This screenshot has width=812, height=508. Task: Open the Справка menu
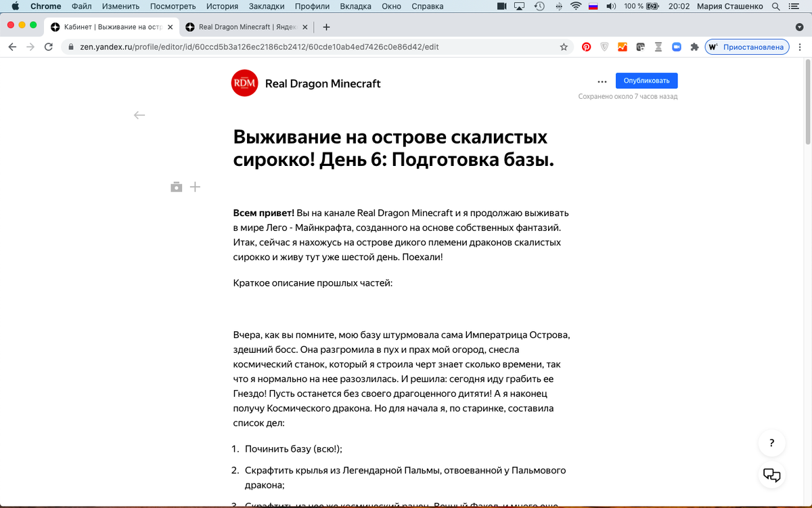pos(427,6)
